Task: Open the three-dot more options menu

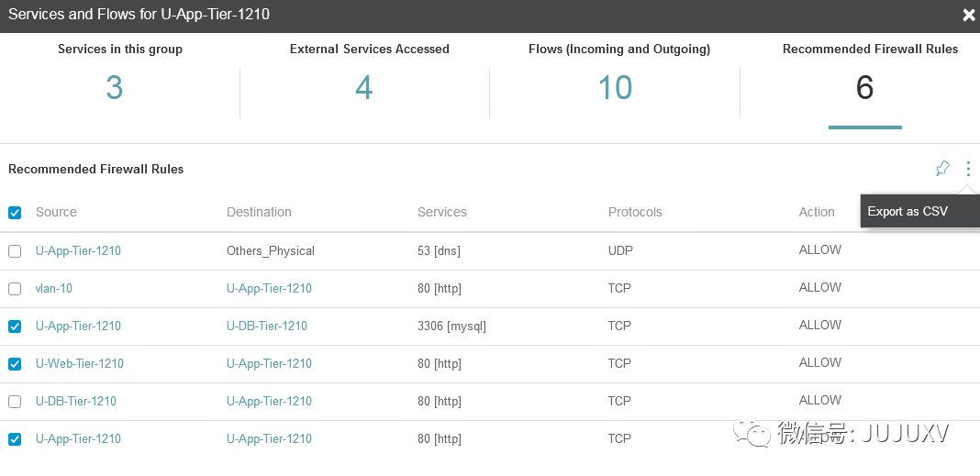Action: (968, 169)
